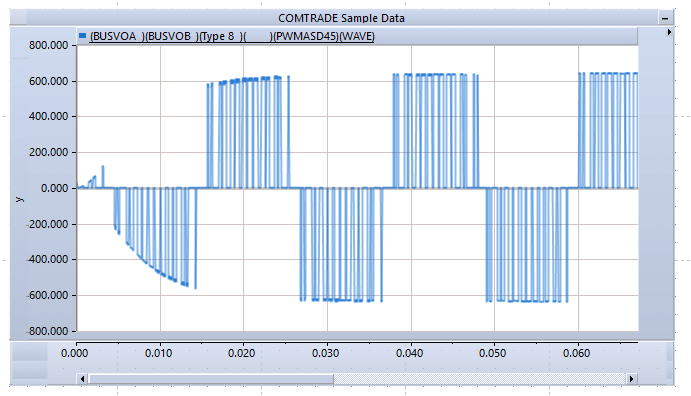Click the y-axis label -200.000
Image resolution: width=691 pixels, height=396 pixels.
(x=48, y=224)
